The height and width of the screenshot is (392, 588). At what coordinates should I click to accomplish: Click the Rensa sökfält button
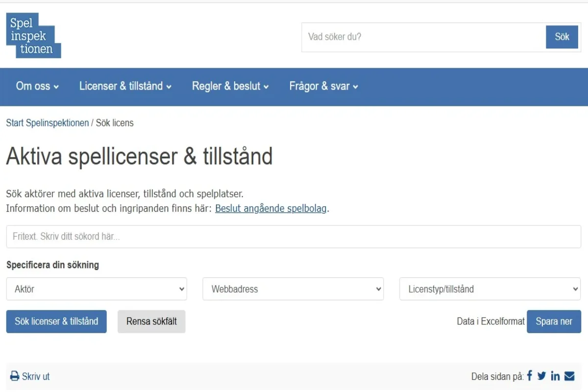point(151,321)
